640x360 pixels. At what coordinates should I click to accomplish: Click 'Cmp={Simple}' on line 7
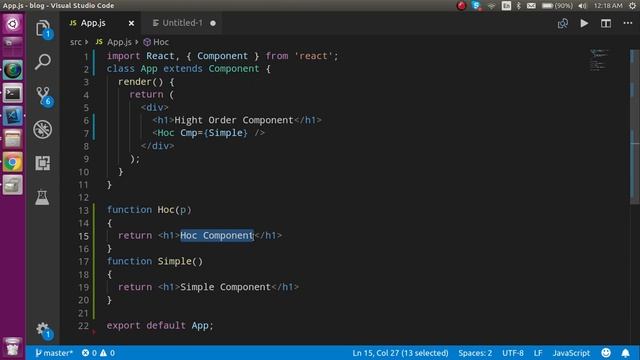(214, 133)
